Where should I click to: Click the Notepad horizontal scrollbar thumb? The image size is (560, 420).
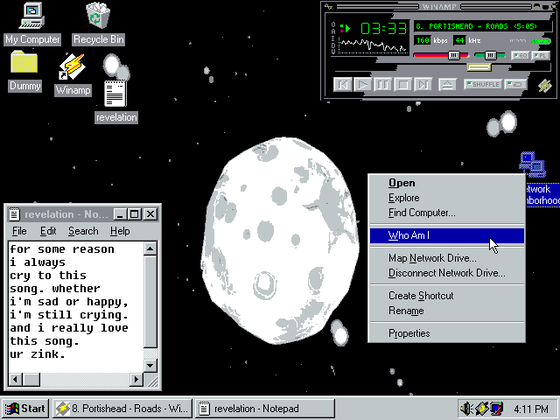click(31, 379)
